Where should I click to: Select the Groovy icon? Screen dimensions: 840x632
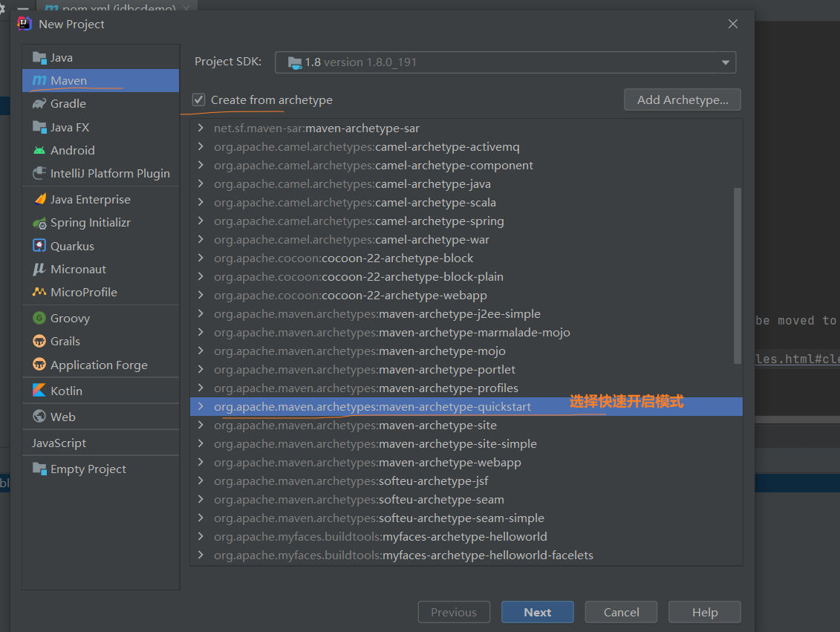tap(39, 318)
